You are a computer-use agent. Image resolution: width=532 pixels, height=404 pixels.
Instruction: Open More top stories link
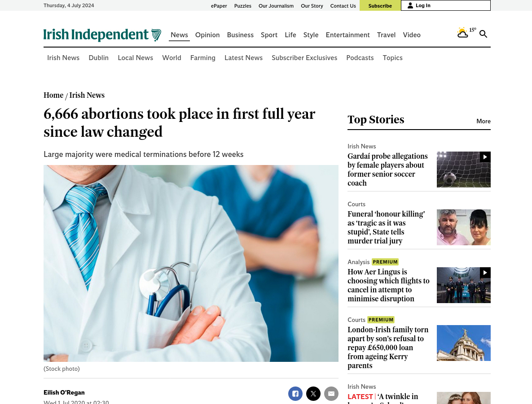pos(483,121)
